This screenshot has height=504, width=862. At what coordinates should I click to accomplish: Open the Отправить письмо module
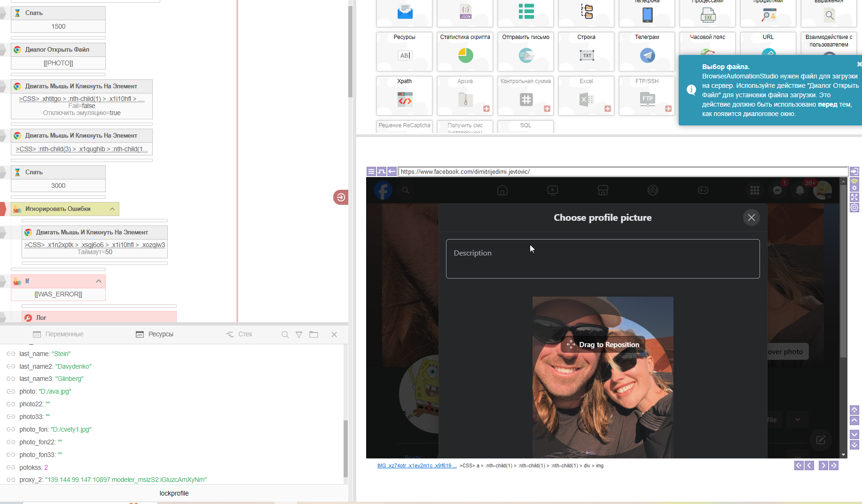coord(525,51)
